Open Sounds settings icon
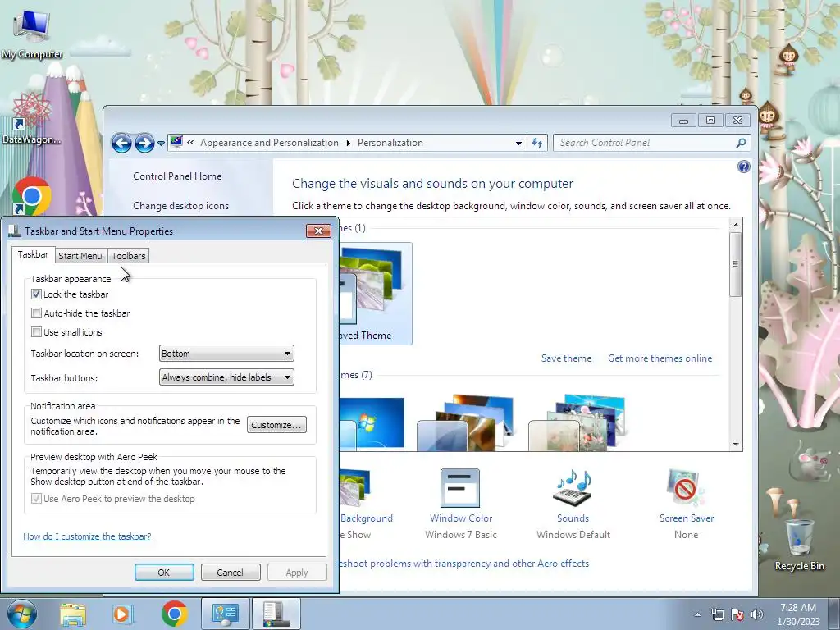 [573, 488]
